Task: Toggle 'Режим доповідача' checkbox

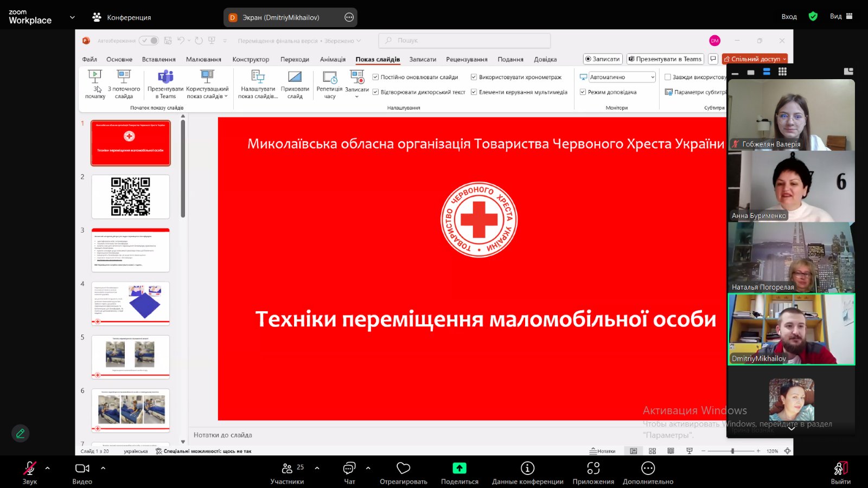Action: [x=583, y=92]
